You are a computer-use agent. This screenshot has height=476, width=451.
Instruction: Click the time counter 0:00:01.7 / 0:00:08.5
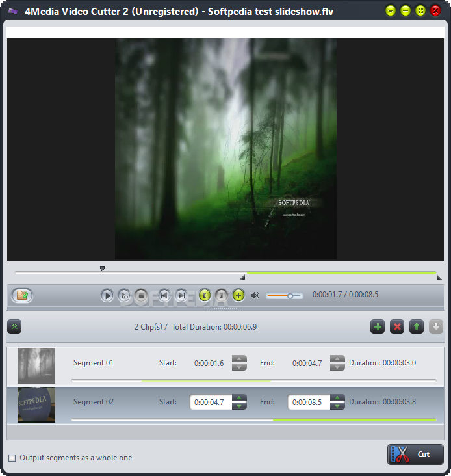(x=345, y=295)
